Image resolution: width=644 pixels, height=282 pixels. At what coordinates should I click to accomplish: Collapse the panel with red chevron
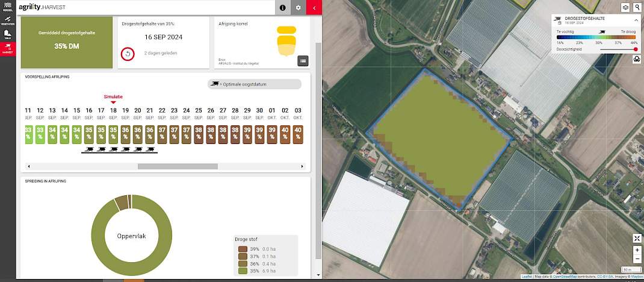(x=314, y=7)
